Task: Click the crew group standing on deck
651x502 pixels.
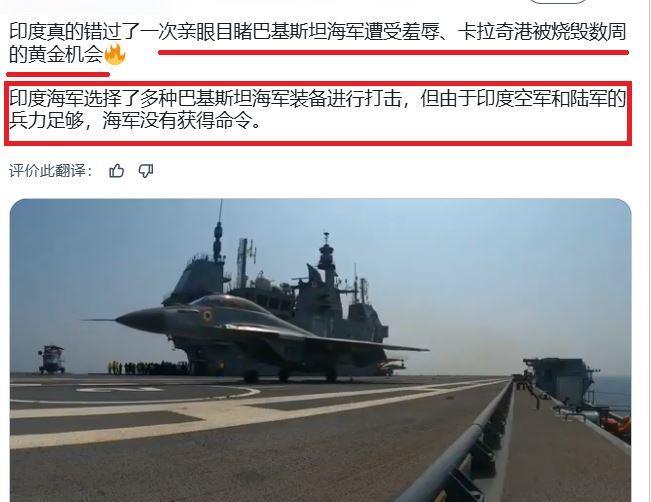Action: pos(147,368)
